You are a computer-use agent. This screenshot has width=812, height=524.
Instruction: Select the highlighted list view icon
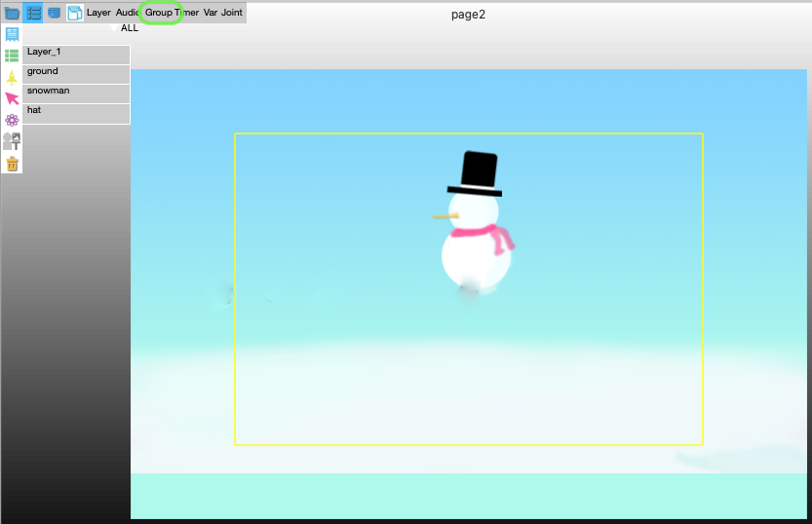[33, 13]
